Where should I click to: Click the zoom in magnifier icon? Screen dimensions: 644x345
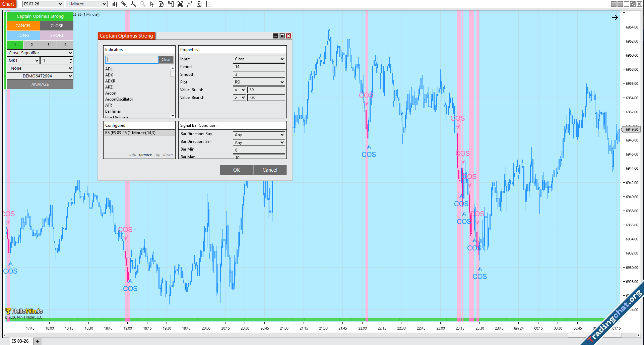click(133, 4)
